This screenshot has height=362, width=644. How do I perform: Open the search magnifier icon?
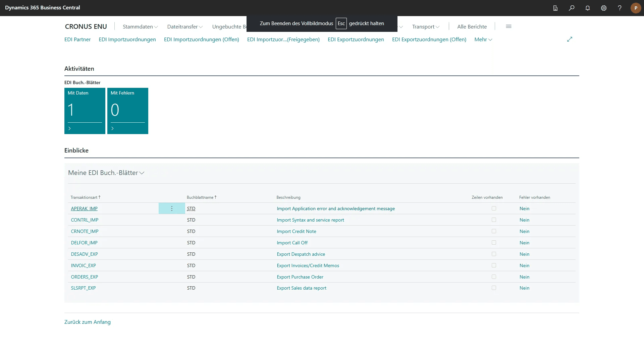(572, 8)
